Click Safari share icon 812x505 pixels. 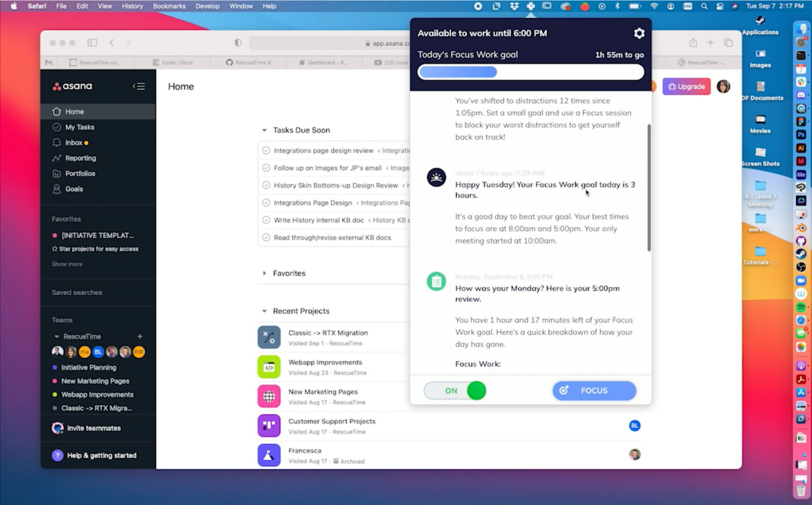coord(693,43)
